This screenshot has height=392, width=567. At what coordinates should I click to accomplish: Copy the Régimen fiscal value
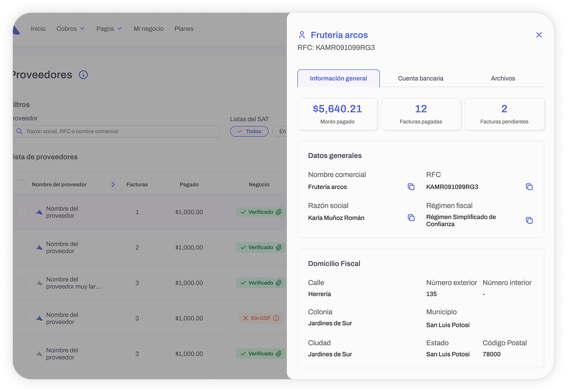pyautogui.click(x=529, y=221)
